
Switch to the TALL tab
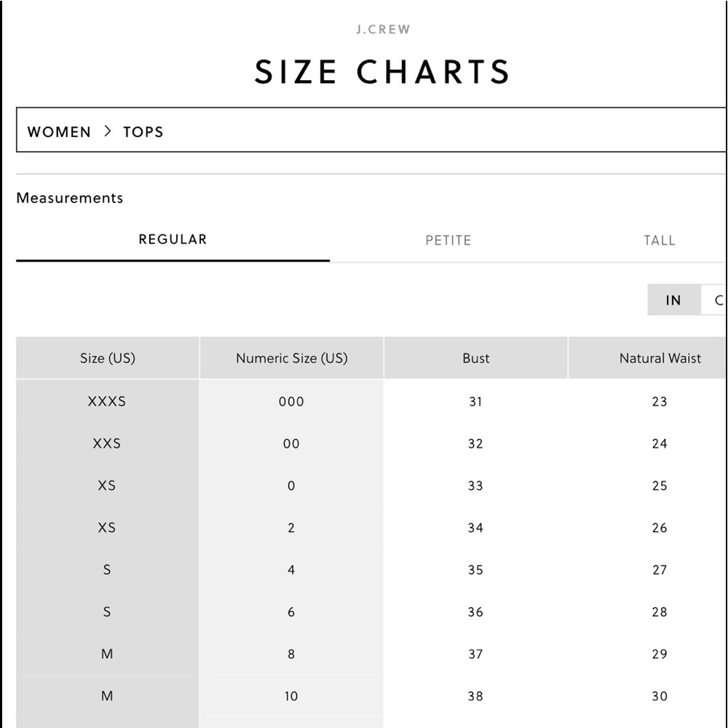(660, 240)
